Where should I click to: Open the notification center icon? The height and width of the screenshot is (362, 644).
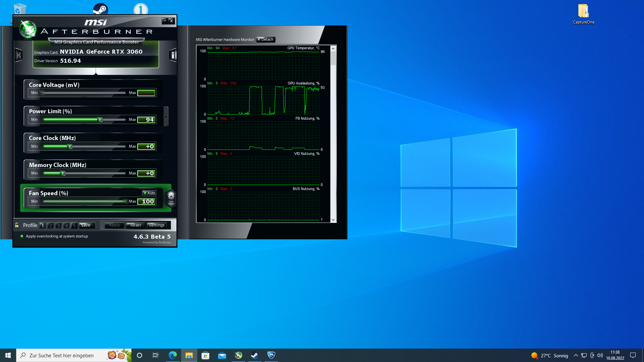[x=633, y=355]
